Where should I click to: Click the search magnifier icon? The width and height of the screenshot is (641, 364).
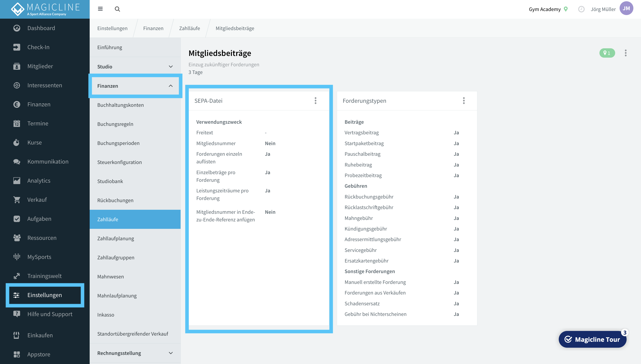pyautogui.click(x=117, y=9)
